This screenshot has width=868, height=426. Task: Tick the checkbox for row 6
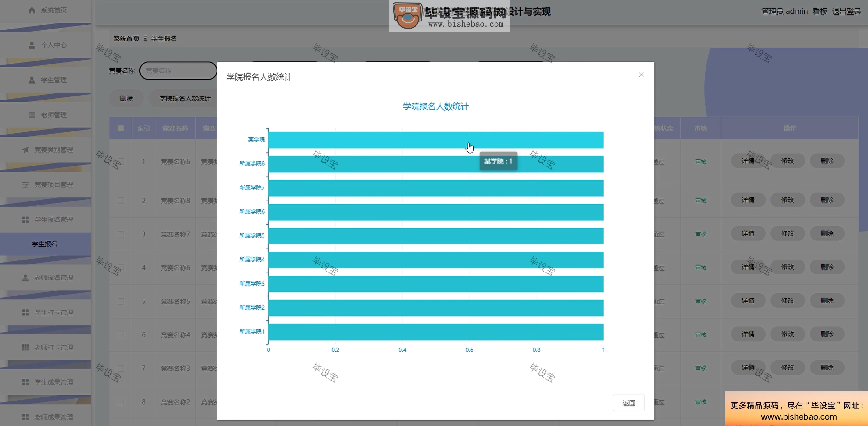121,335
